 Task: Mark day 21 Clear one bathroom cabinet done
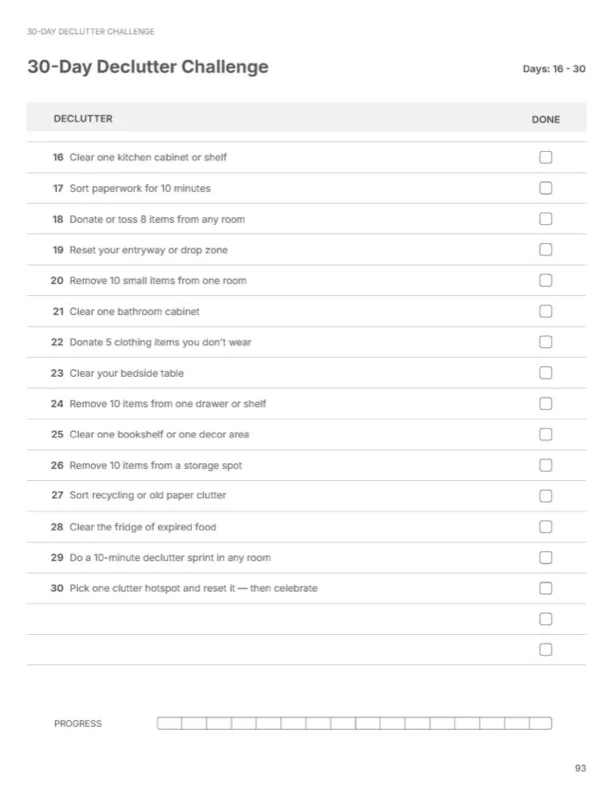(x=546, y=311)
